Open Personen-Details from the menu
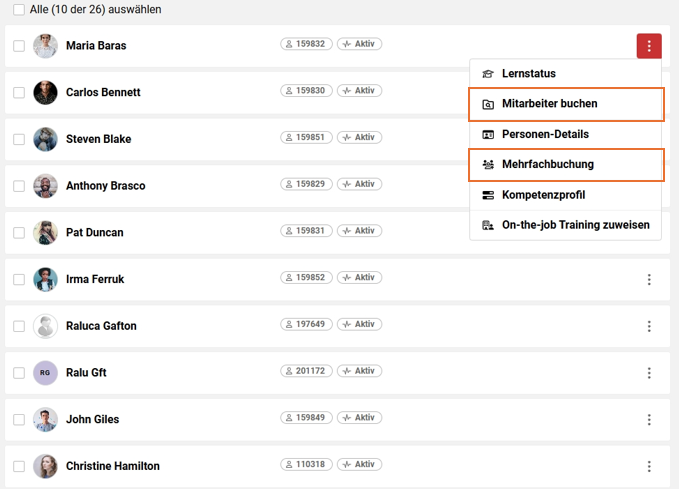679x489 pixels. click(565, 134)
